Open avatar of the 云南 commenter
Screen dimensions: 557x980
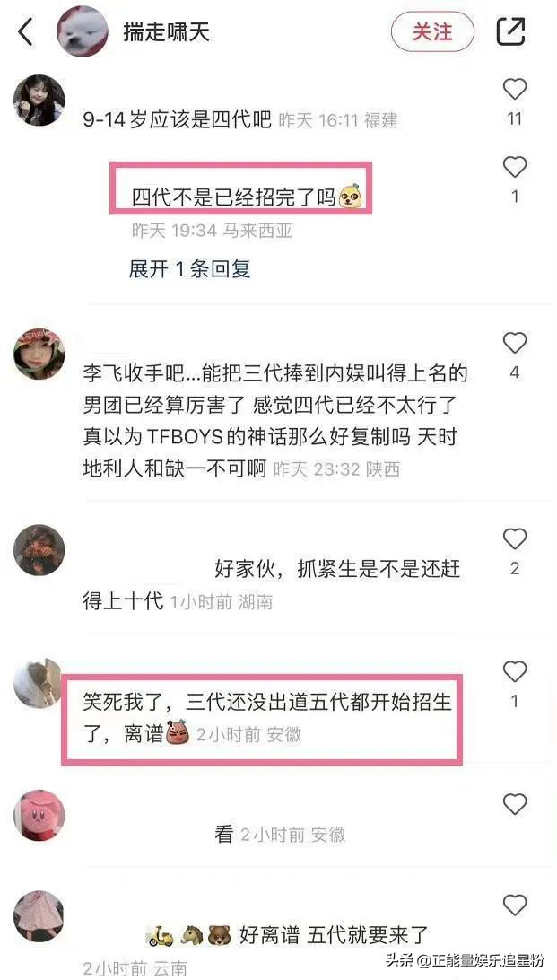[39, 915]
